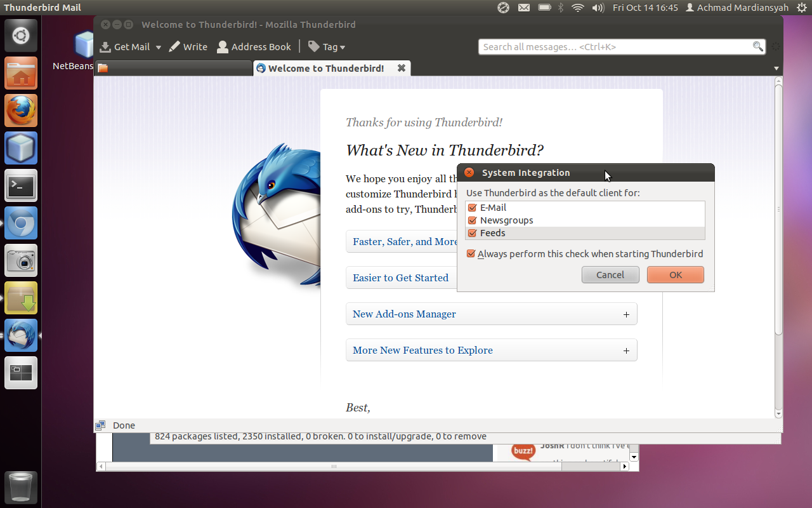Click the background window's vertical scroll down arrow

(x=633, y=457)
